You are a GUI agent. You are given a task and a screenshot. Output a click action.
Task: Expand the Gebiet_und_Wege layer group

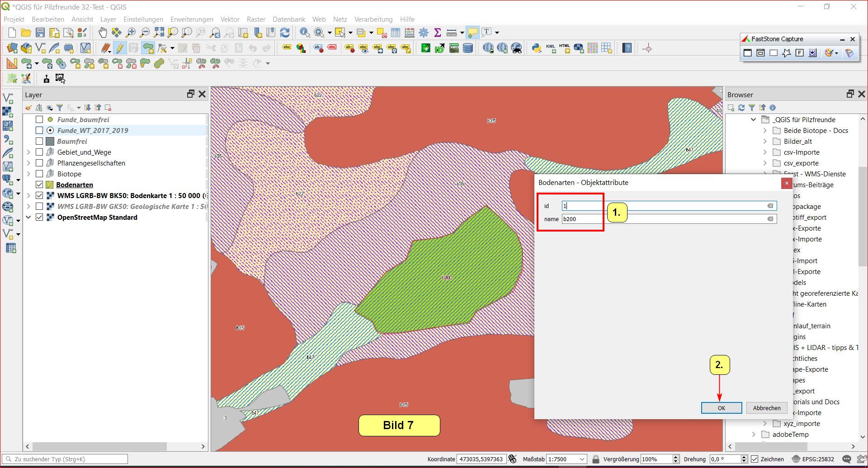[28, 152]
